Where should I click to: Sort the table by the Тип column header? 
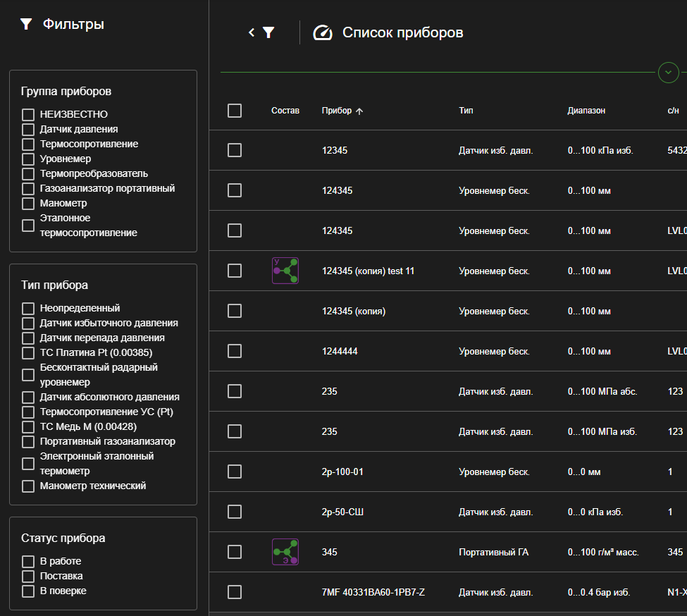pos(466,111)
